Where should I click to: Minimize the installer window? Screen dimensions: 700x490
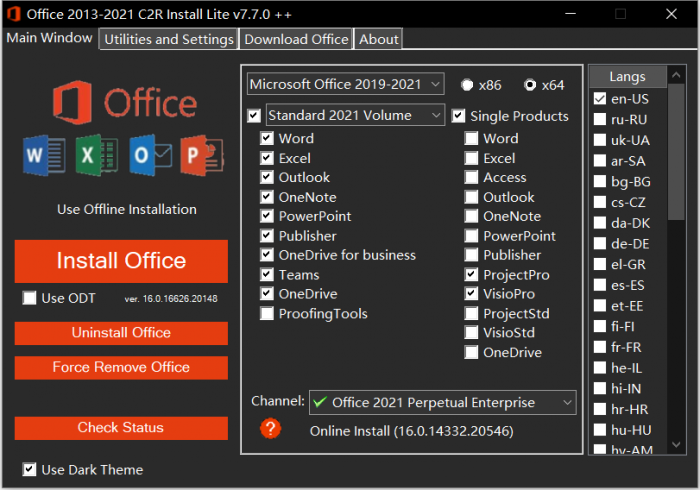tap(571, 14)
